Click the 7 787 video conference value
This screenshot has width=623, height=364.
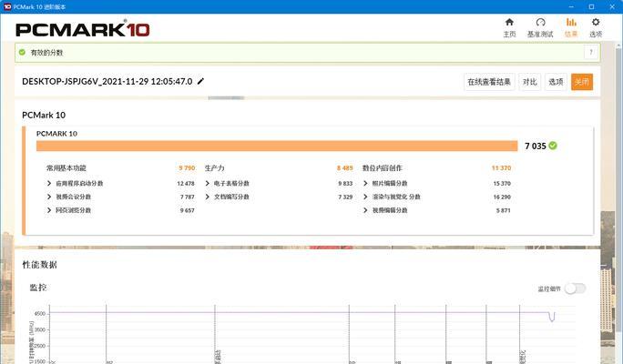click(x=187, y=197)
